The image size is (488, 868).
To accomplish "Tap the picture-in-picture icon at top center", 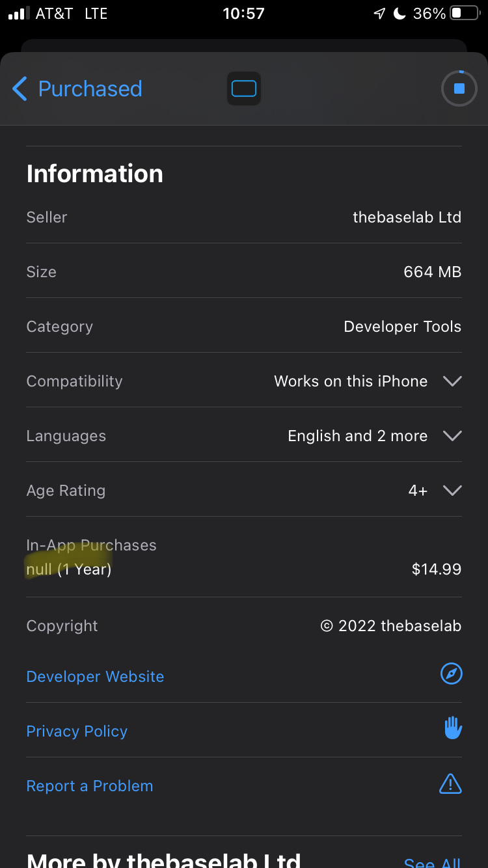I will pyautogui.click(x=243, y=88).
